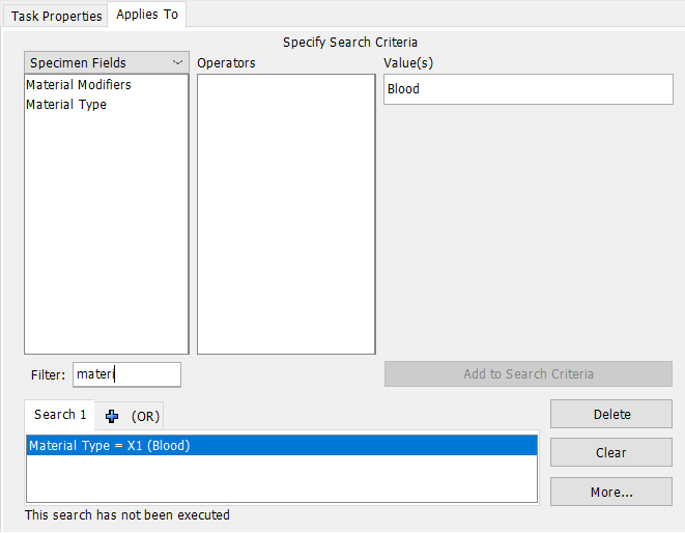The width and height of the screenshot is (685, 533).
Task: Open the More... options button
Action: point(610,492)
